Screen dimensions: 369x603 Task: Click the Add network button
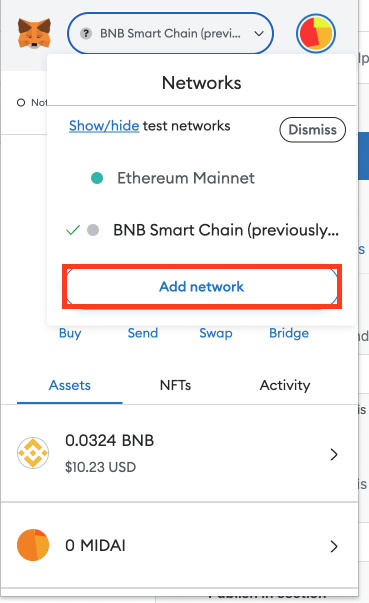tap(202, 287)
